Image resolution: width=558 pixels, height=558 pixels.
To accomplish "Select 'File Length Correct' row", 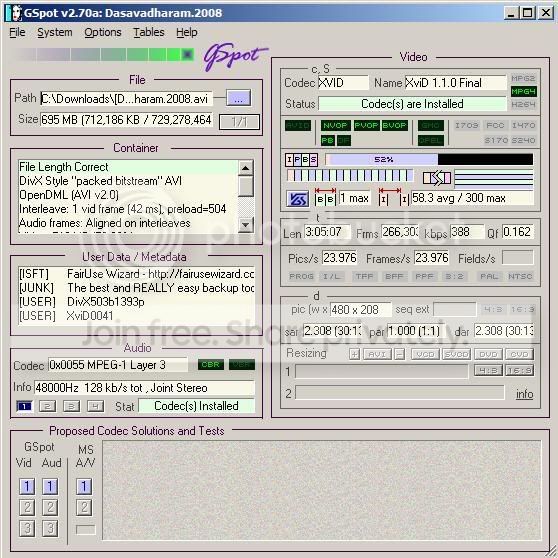I will (x=128, y=167).
